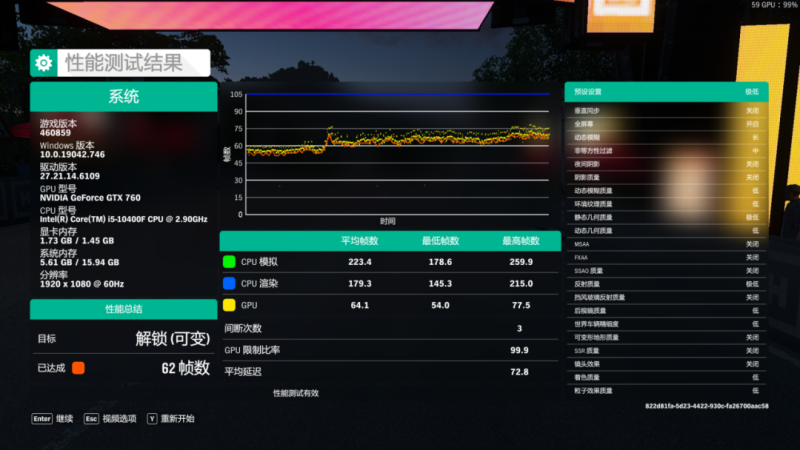Click the SSAO 质量 setting row

pyautogui.click(x=666, y=271)
